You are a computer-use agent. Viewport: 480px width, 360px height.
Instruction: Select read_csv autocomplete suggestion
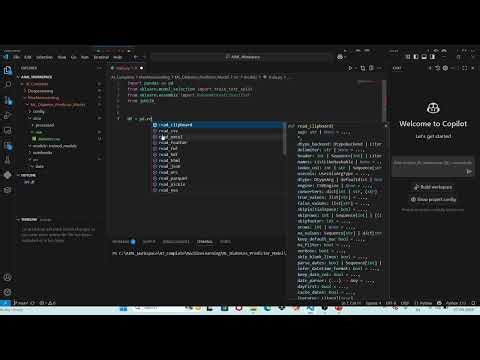218,131
